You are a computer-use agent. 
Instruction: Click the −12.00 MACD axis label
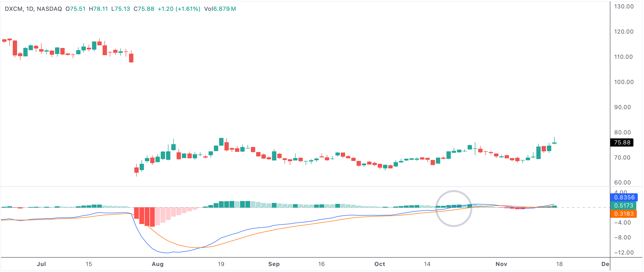click(624, 253)
